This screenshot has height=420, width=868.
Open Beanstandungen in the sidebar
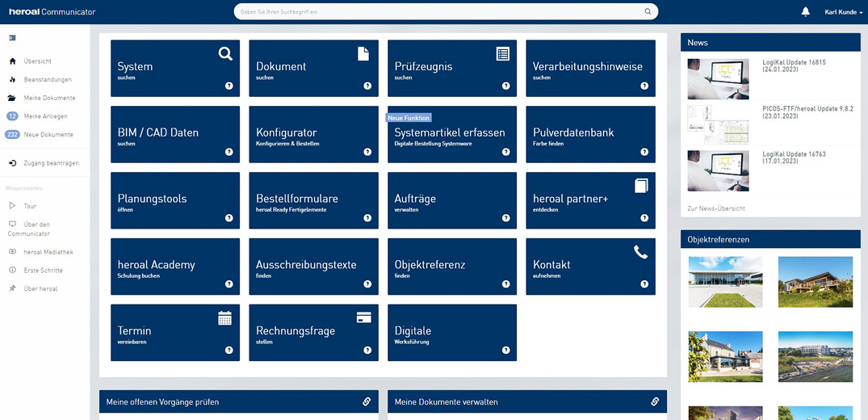tap(47, 79)
